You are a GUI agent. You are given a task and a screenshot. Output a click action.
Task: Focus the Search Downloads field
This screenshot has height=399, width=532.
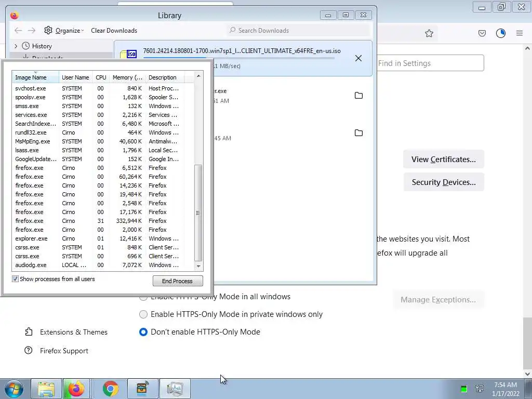pyautogui.click(x=299, y=31)
